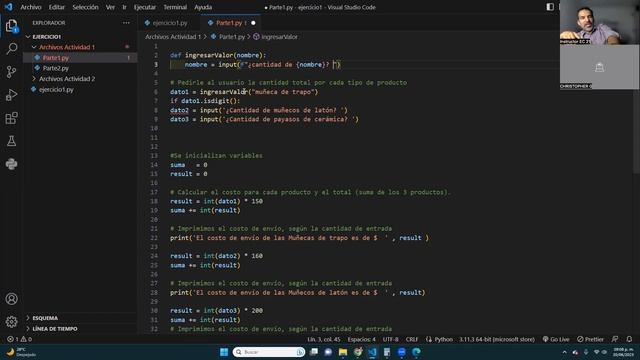Click unsaved dot on Parte1.py tab
The image size is (640, 360).
(253, 23)
